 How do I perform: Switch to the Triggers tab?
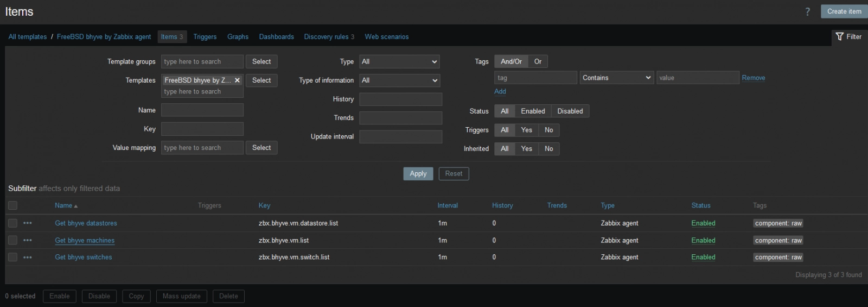[205, 36]
